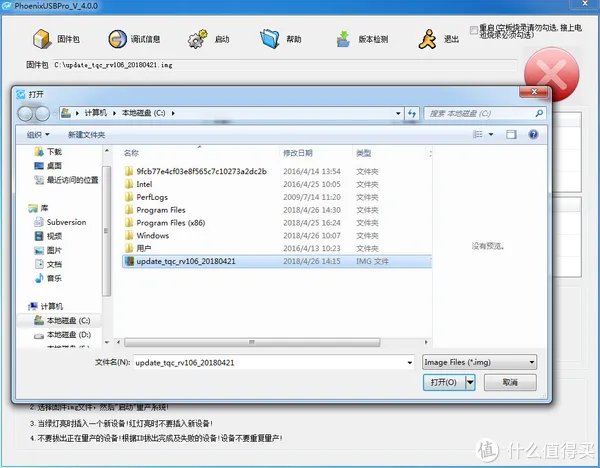
Task: Sort by 类型 column header
Action: pyautogui.click(x=364, y=153)
